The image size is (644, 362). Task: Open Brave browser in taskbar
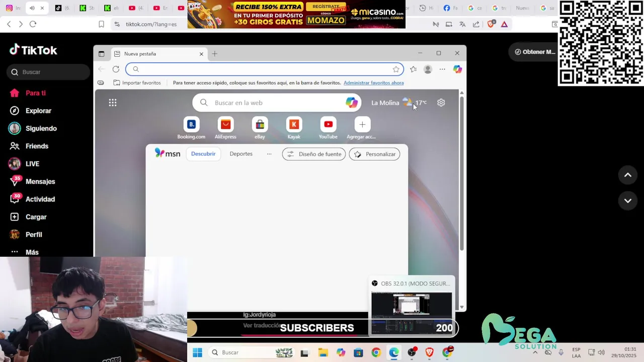click(x=429, y=352)
